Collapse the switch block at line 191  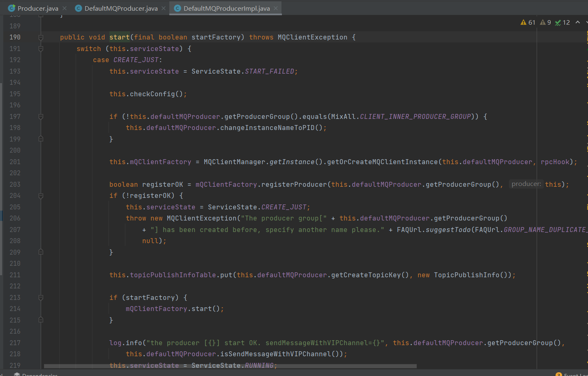[x=41, y=49]
